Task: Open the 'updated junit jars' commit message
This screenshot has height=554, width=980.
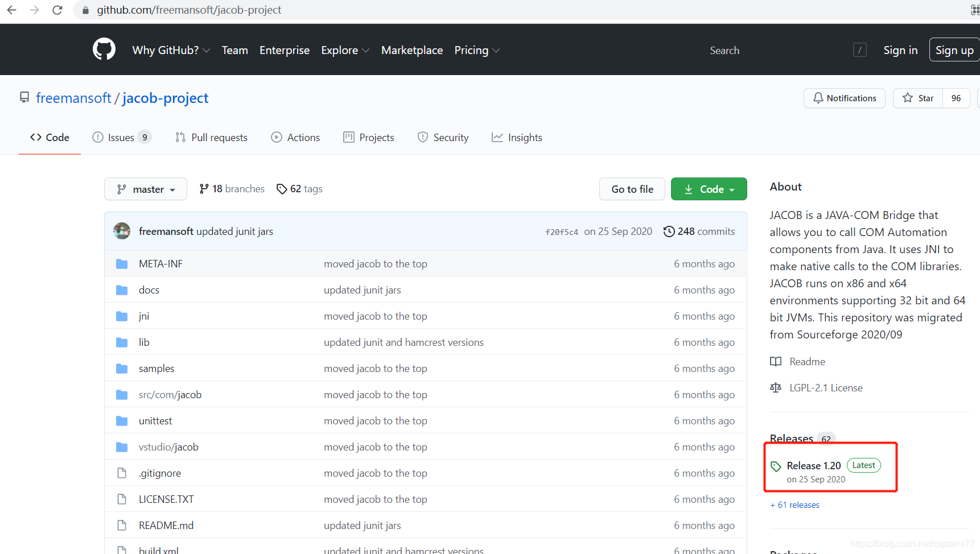Action: point(234,231)
